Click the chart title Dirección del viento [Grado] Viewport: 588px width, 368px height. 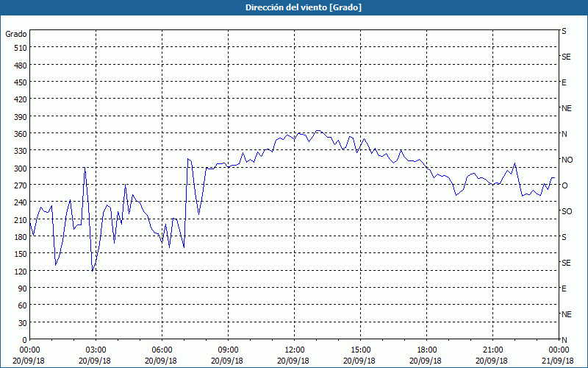[304, 7]
